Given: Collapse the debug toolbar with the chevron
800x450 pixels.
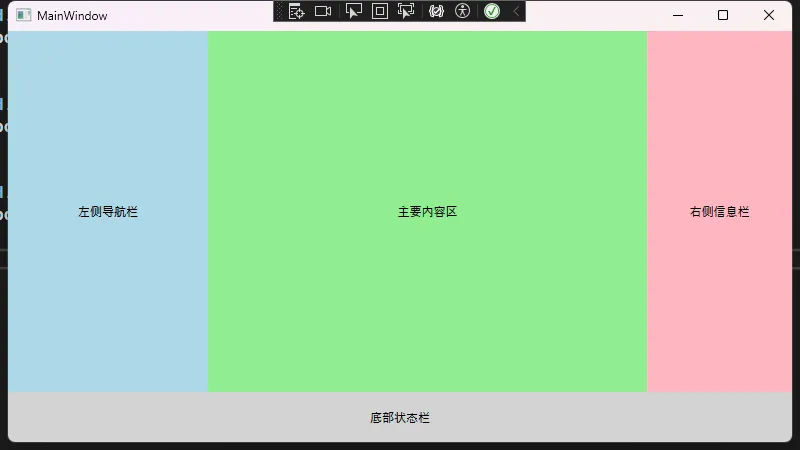Looking at the screenshot, I should [516, 11].
